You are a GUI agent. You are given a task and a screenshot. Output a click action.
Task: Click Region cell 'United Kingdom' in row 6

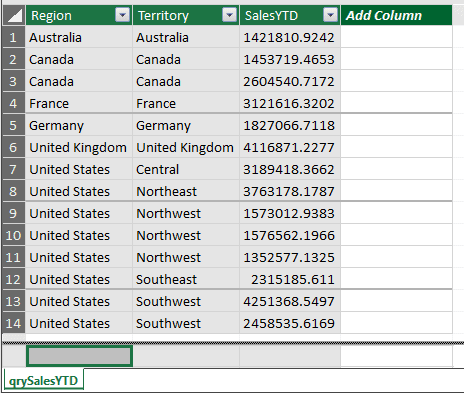(79, 147)
